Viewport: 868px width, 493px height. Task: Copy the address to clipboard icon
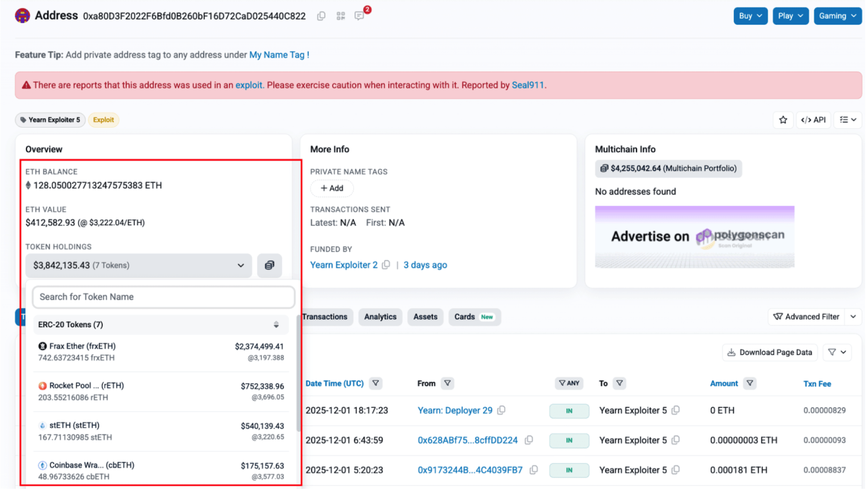coord(321,16)
